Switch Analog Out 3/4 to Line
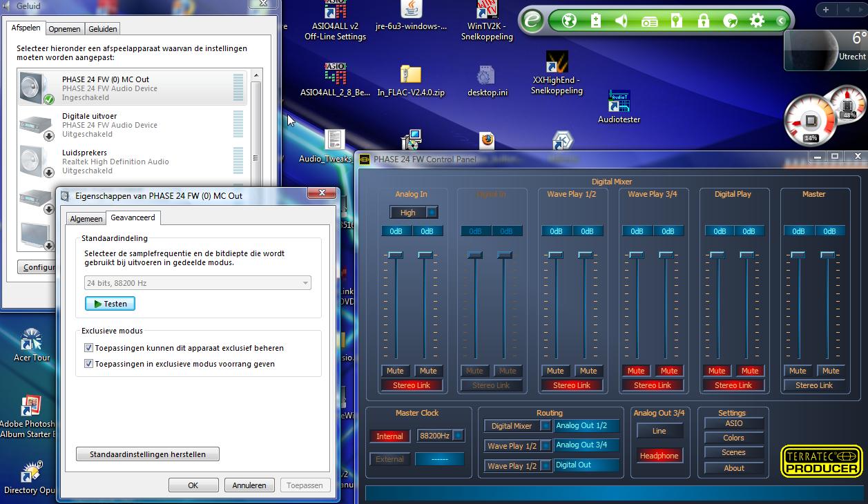This screenshot has height=504, width=868. click(x=659, y=431)
